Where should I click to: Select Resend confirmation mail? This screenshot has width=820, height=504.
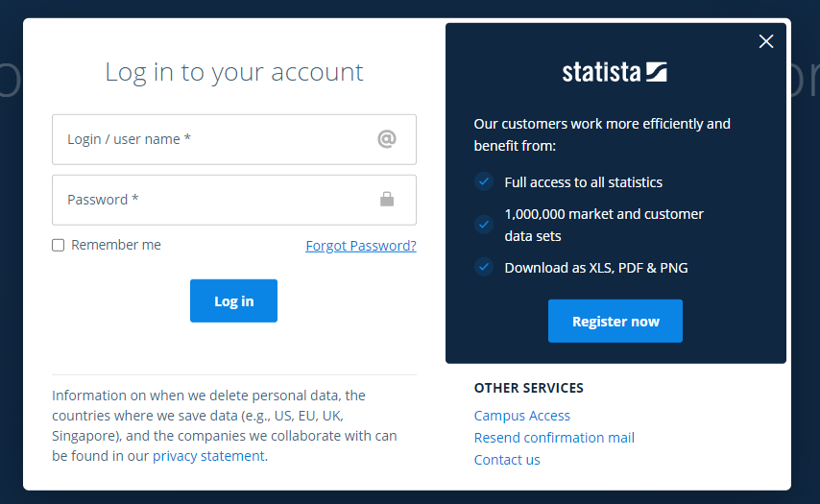554,438
